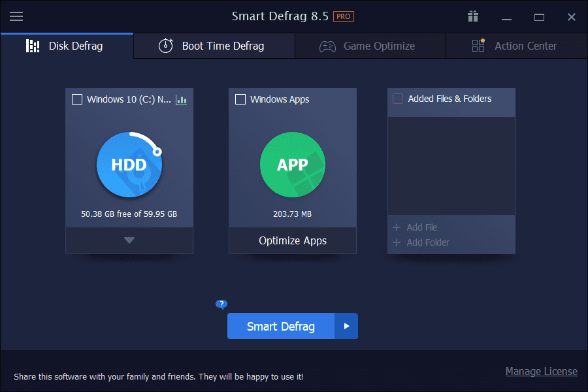Start the Smart Defrag button

click(281, 326)
